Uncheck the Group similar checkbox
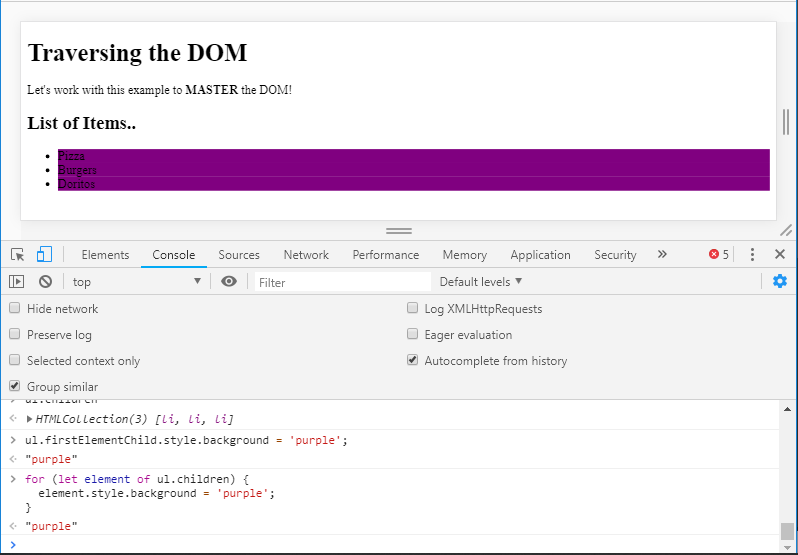 pyautogui.click(x=15, y=386)
